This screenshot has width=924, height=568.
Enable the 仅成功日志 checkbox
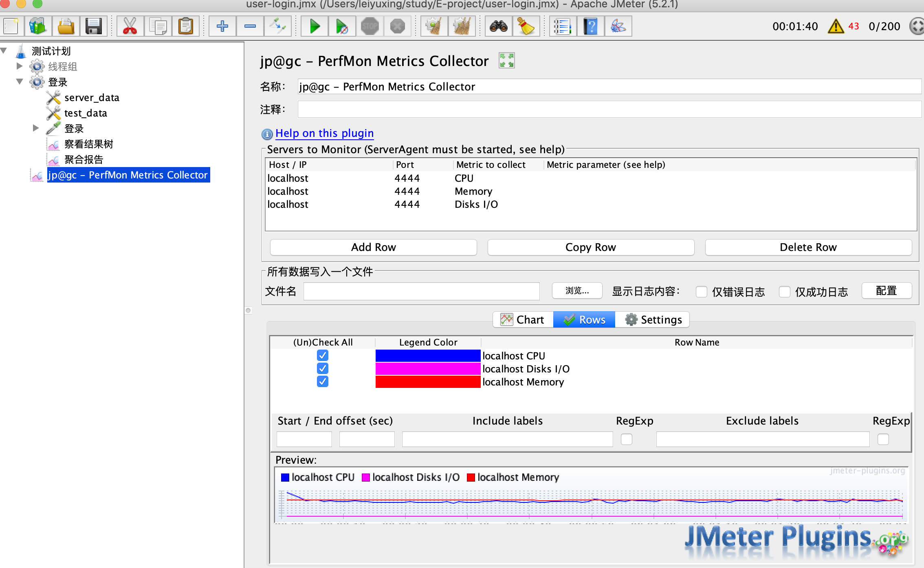[x=784, y=292]
